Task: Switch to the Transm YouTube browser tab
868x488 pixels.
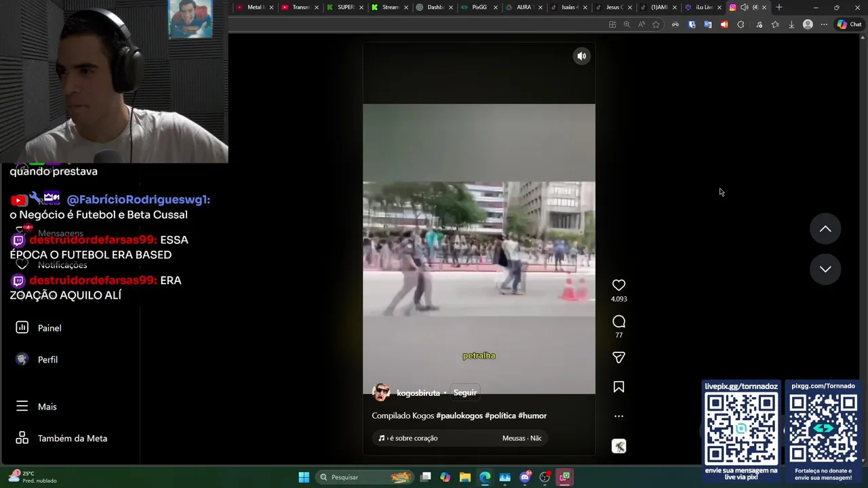Action: point(300,7)
